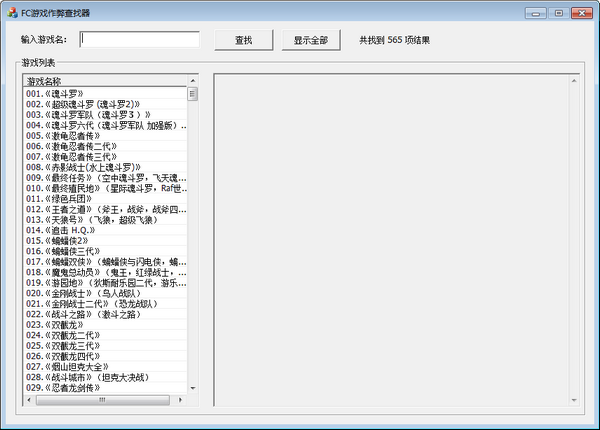Select row 029.《忍者龙剑传》
600x430 pixels.
point(105,388)
